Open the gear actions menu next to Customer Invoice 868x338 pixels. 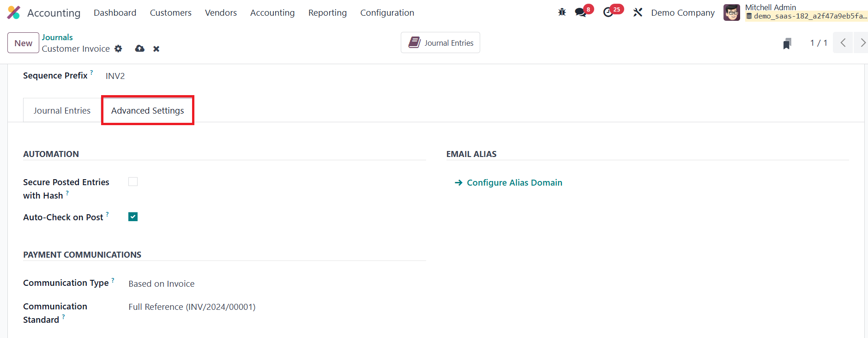[119, 48]
